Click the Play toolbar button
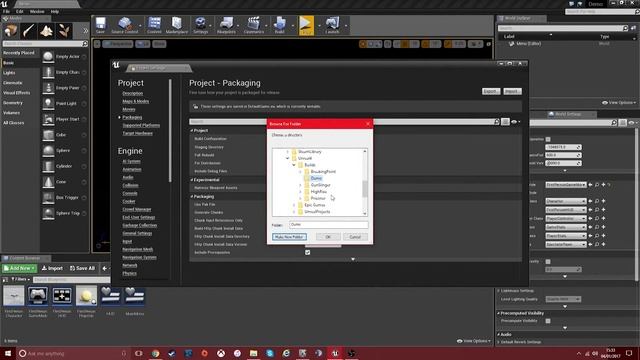640x360 pixels. pos(307,25)
